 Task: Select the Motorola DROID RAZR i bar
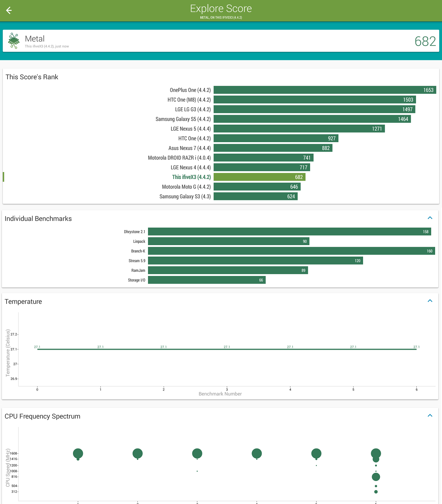[x=263, y=158]
